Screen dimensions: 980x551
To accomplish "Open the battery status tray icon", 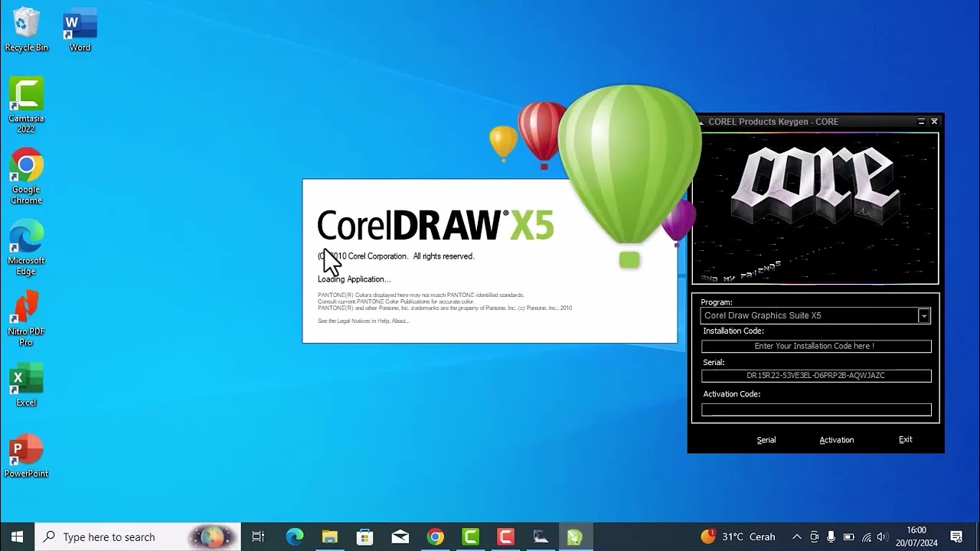I will pyautogui.click(x=848, y=536).
